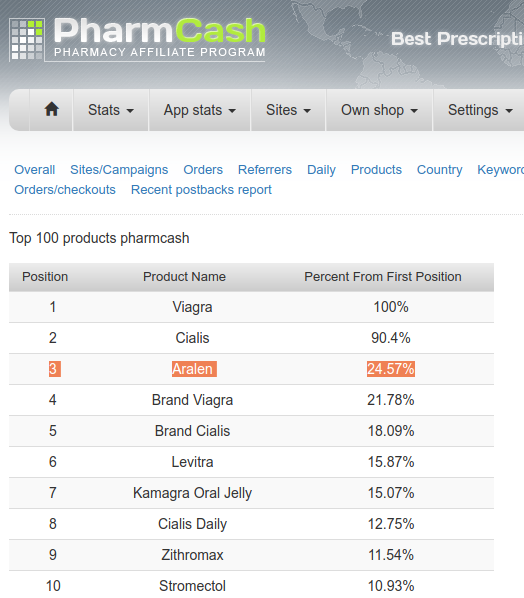Click the Position column header
This screenshot has width=524, height=598.
[45, 276]
